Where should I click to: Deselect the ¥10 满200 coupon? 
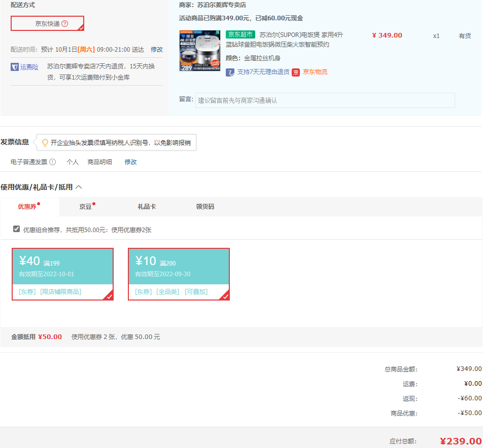179,274
